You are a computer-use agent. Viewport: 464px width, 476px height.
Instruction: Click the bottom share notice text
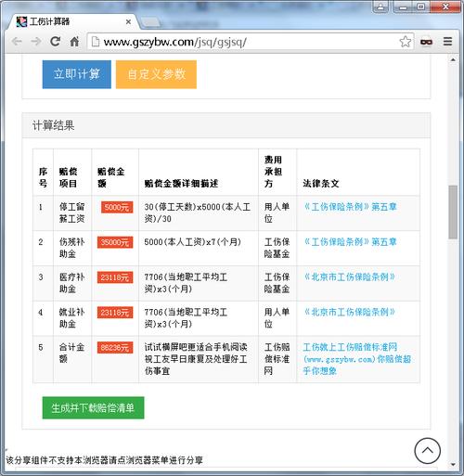[104, 460]
